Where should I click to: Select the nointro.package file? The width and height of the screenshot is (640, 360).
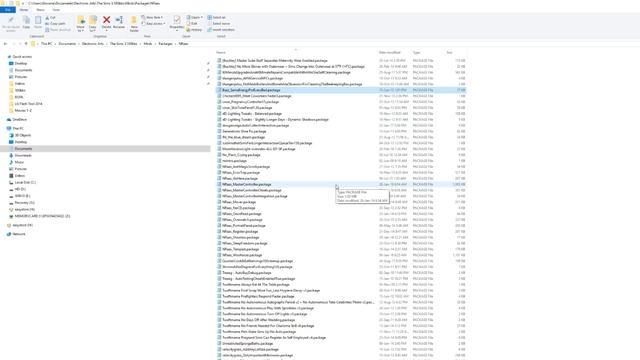[x=341, y=161]
